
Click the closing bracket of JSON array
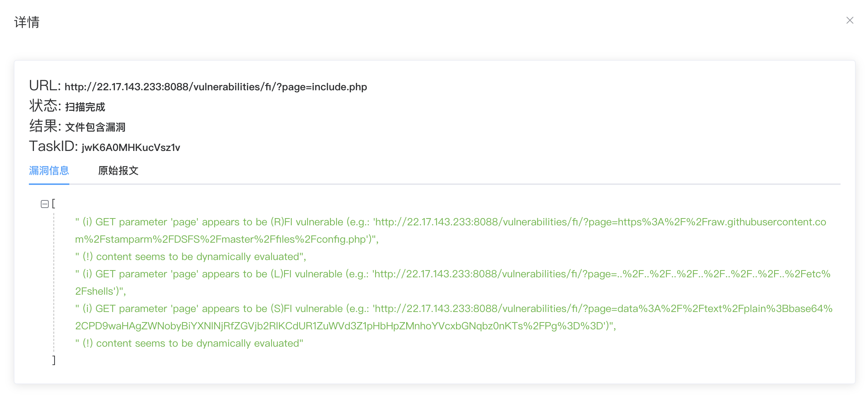pos(54,360)
